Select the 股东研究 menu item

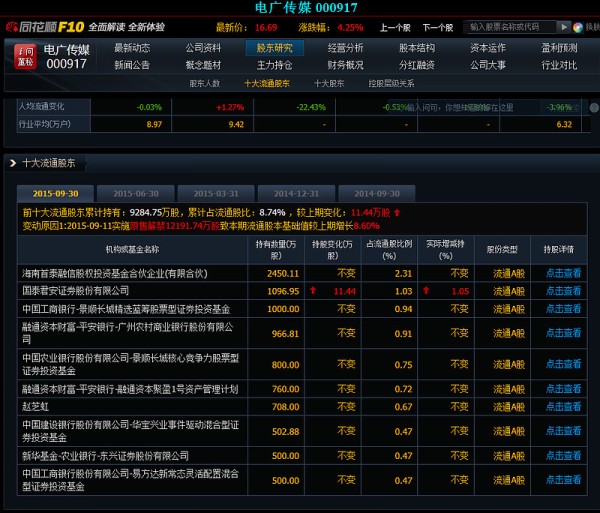(x=275, y=48)
